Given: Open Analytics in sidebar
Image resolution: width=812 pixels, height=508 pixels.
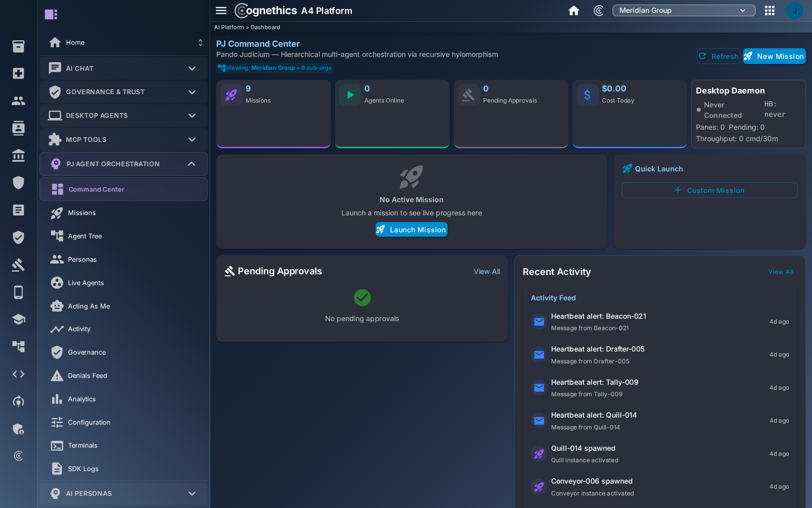Looking at the screenshot, I should [x=123, y=399].
